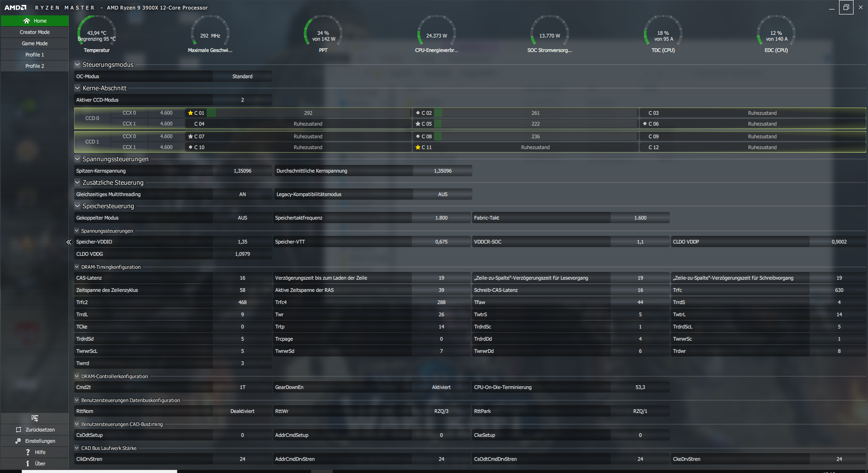Click the EDC (CPU) gauge
This screenshot has width=868, height=473.
[x=776, y=34]
